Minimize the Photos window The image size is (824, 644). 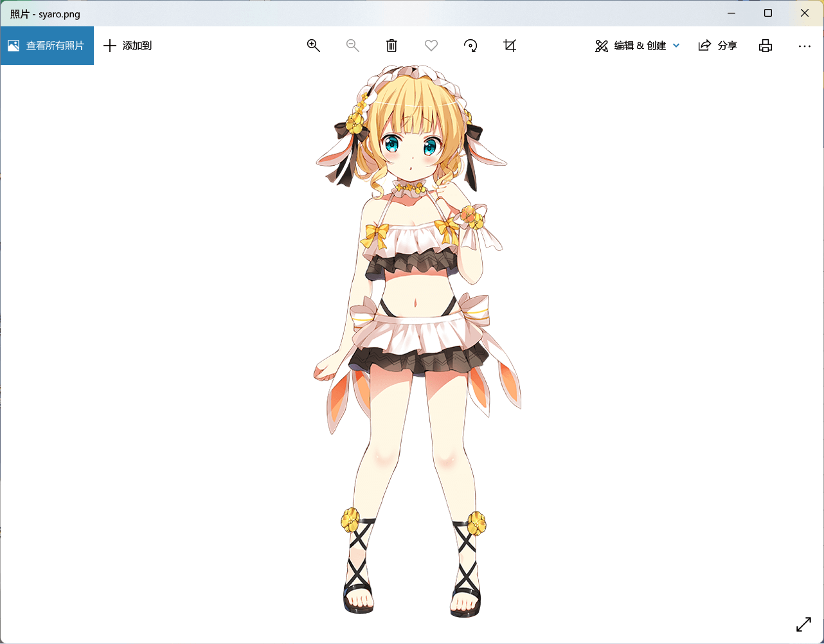click(731, 13)
